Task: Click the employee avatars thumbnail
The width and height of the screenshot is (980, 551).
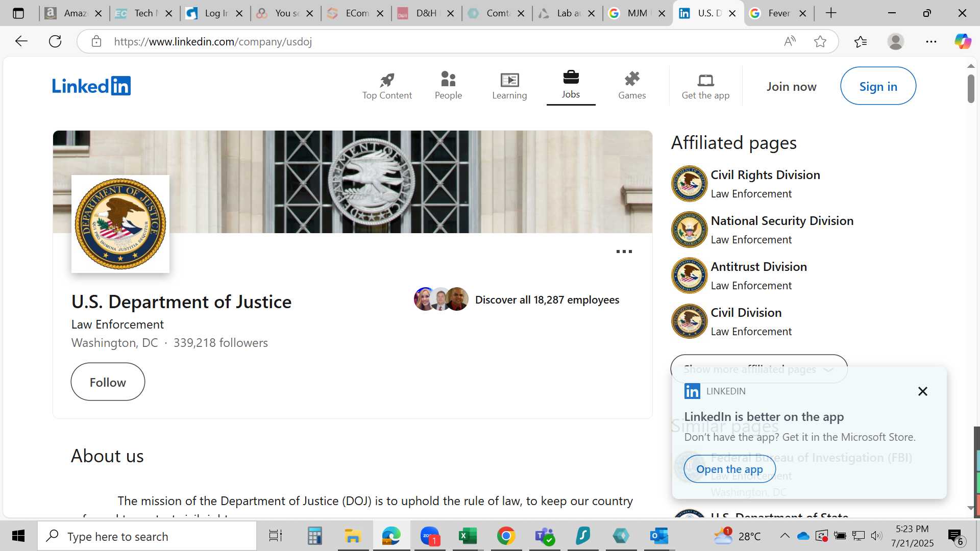Action: pos(441,299)
